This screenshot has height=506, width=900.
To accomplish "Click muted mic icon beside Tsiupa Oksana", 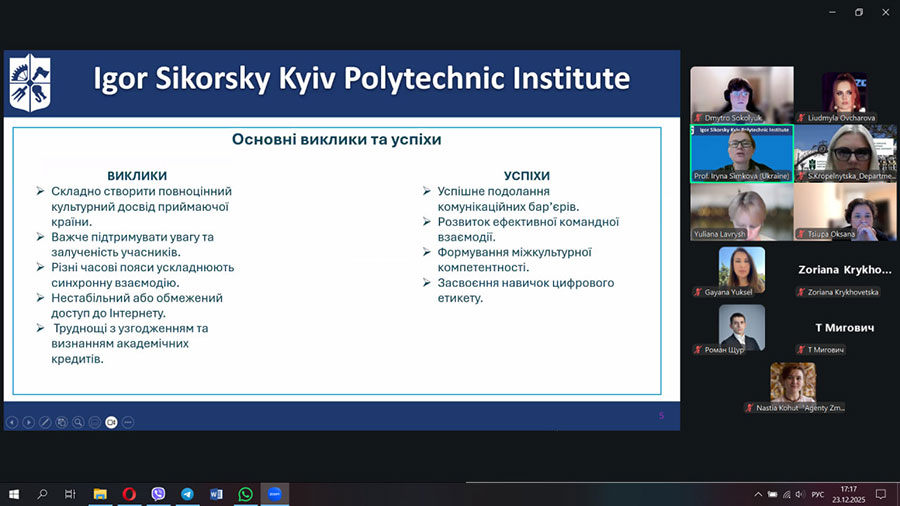I will click(801, 234).
